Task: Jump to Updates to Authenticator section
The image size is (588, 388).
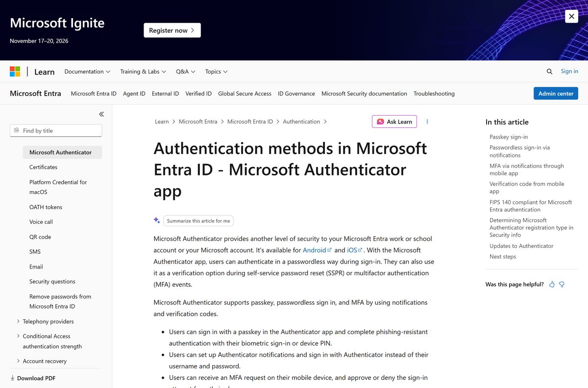Action: (x=521, y=246)
